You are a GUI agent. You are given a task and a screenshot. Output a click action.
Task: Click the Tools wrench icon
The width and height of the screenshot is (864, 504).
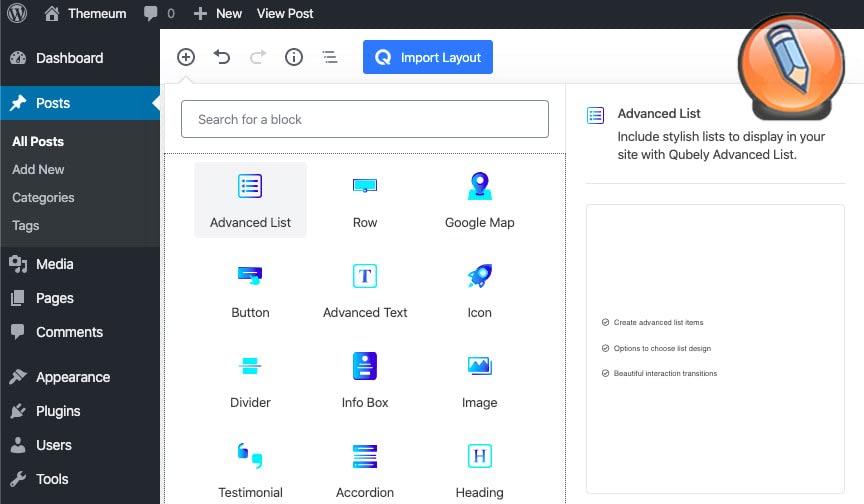click(18, 479)
